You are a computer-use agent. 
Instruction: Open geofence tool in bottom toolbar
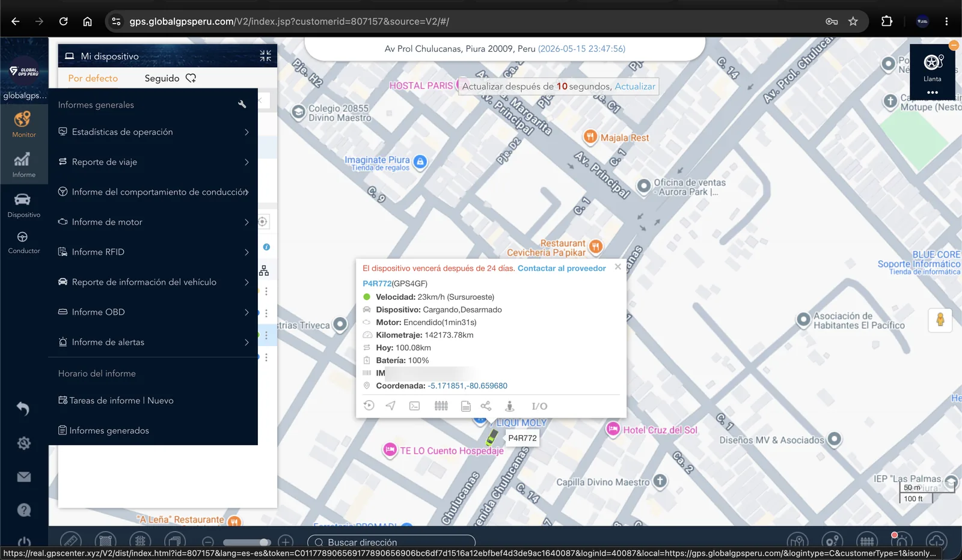[x=867, y=541]
